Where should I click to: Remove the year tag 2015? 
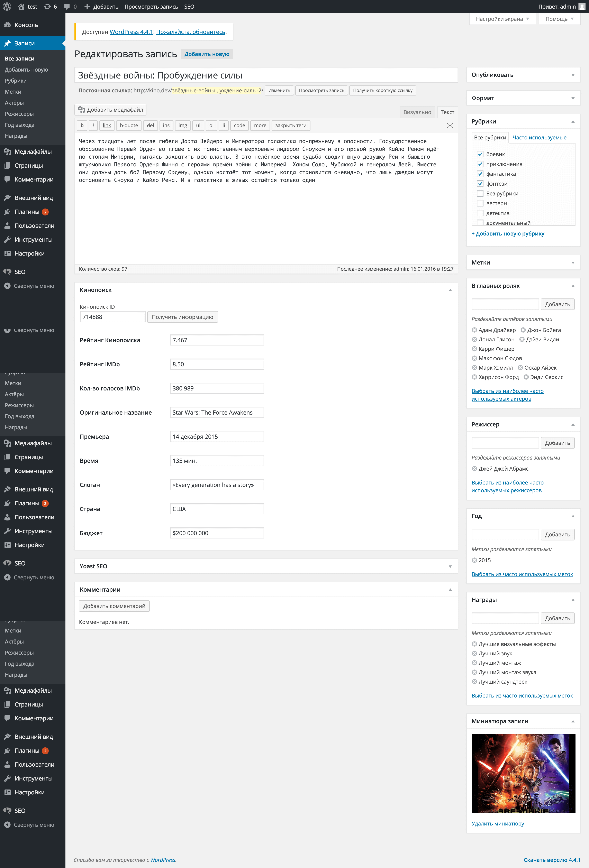point(474,560)
